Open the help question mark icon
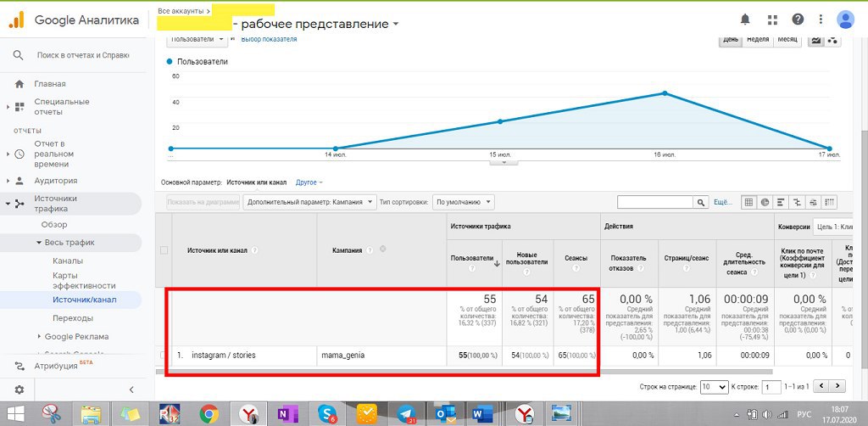The height and width of the screenshot is (426, 868). pyautogui.click(x=798, y=20)
